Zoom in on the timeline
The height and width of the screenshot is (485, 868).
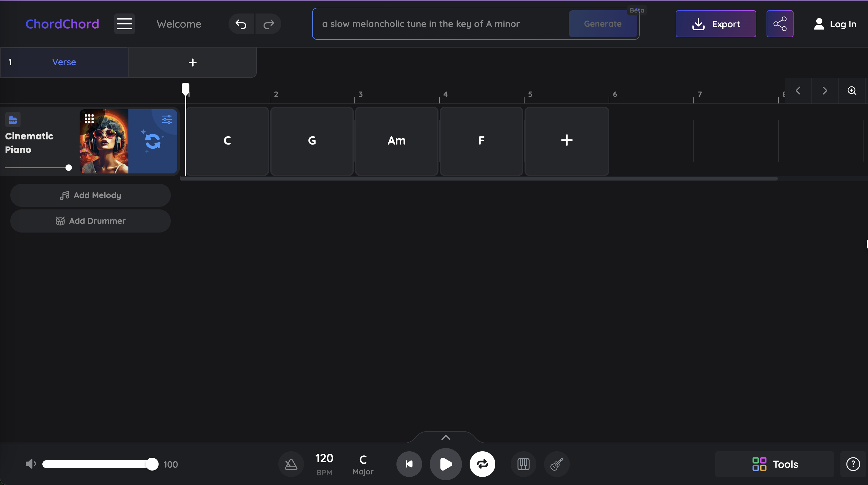click(x=852, y=91)
